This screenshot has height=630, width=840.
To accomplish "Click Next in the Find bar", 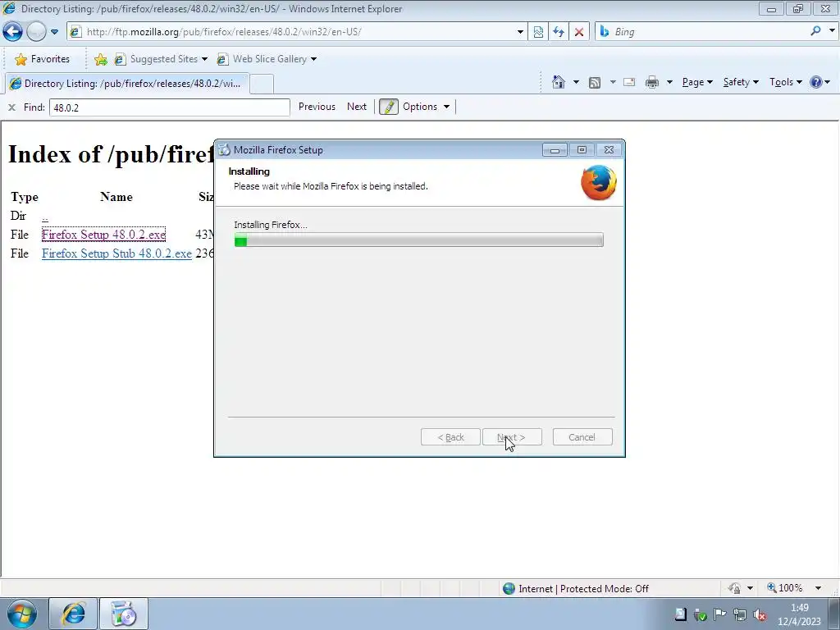I will 357,107.
